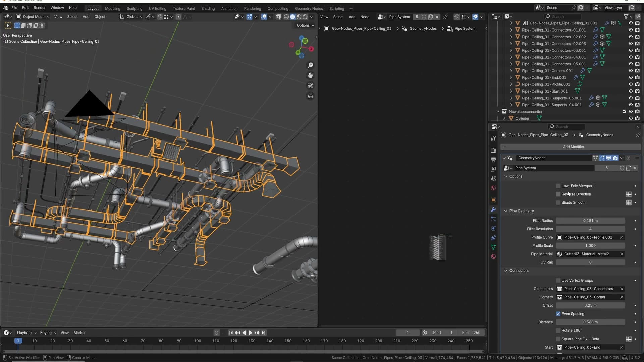Open GeometryNodes modifier extras dropdown
The width and height of the screenshot is (644, 362).
point(622,158)
